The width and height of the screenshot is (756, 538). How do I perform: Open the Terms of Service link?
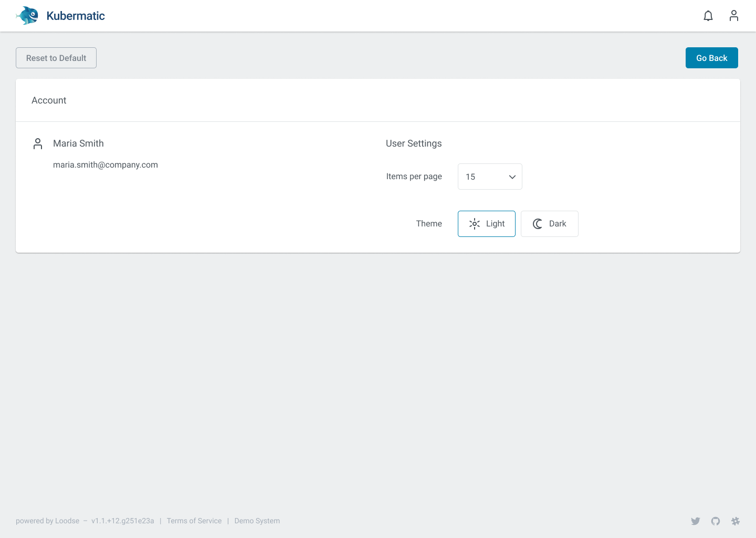(x=194, y=521)
